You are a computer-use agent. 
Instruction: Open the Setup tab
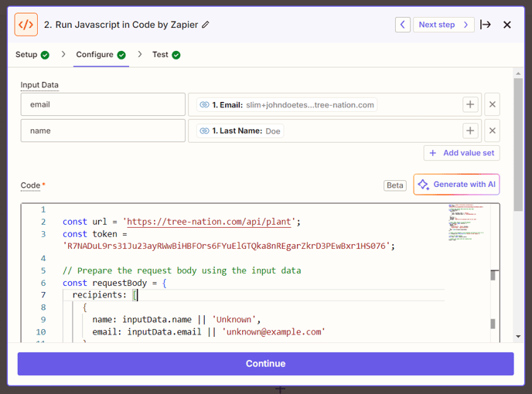click(32, 55)
